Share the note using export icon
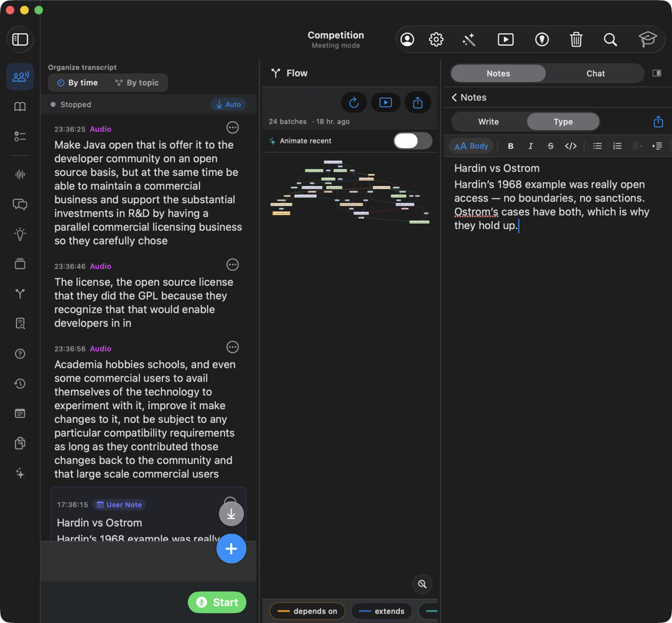The height and width of the screenshot is (623, 672). (658, 122)
